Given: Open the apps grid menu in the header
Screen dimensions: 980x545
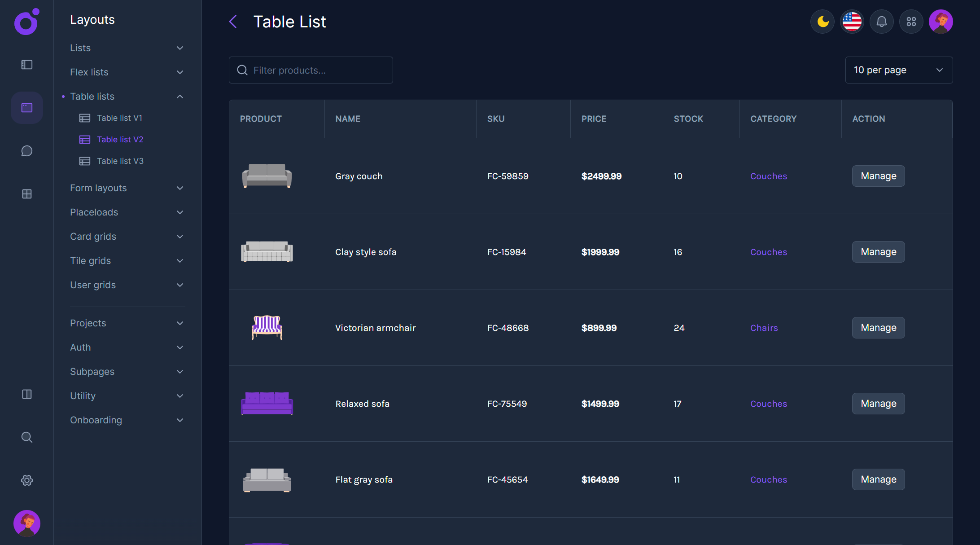Looking at the screenshot, I should click(911, 21).
